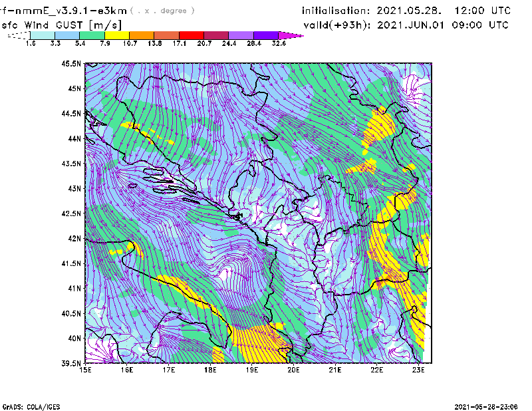Select the violet swatch before 32.6

coord(266,35)
